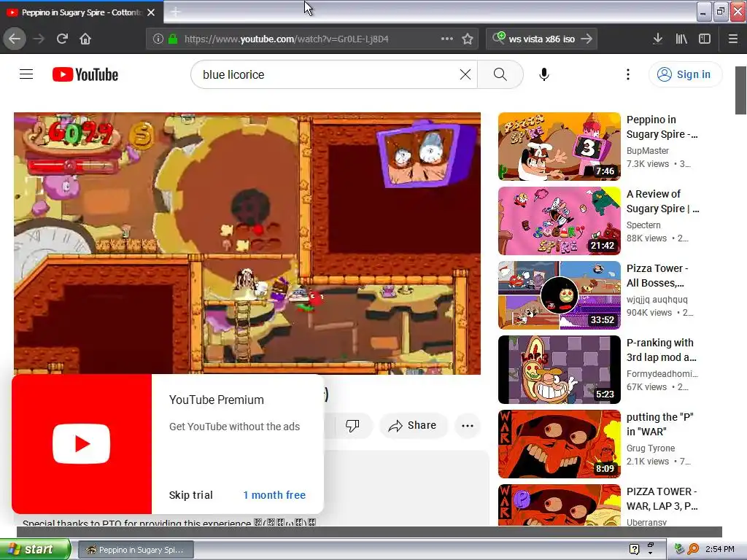Click the Sign in button

point(685,74)
